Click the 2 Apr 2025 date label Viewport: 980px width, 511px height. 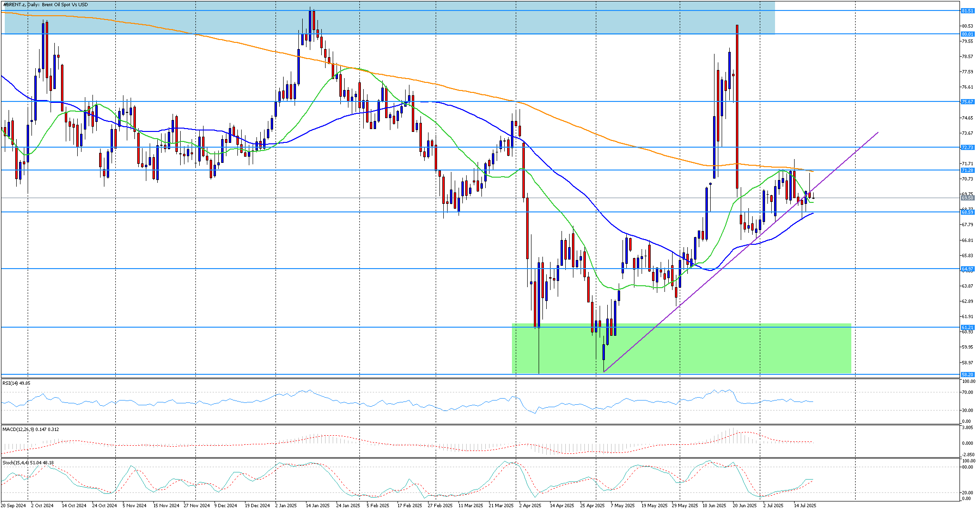point(531,505)
